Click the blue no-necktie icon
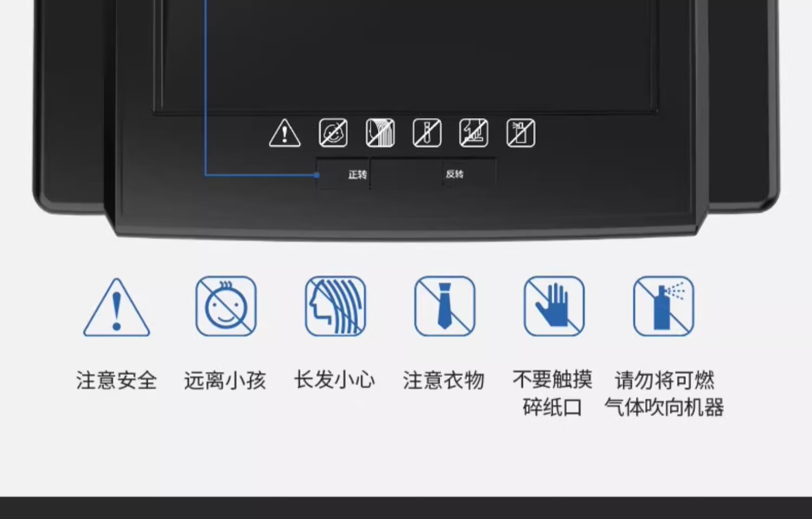This screenshot has width=812, height=519. pyautogui.click(x=445, y=306)
